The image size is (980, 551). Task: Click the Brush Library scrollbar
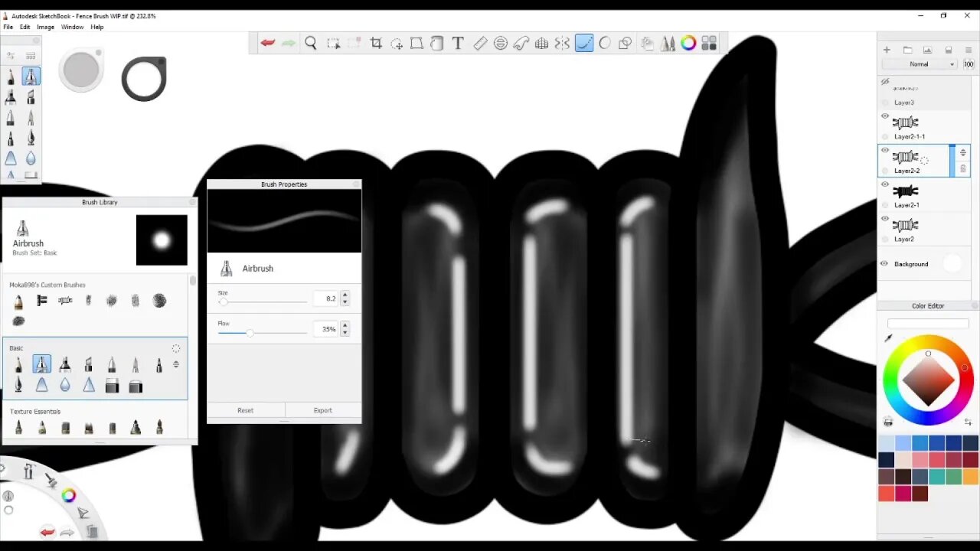coord(193,282)
